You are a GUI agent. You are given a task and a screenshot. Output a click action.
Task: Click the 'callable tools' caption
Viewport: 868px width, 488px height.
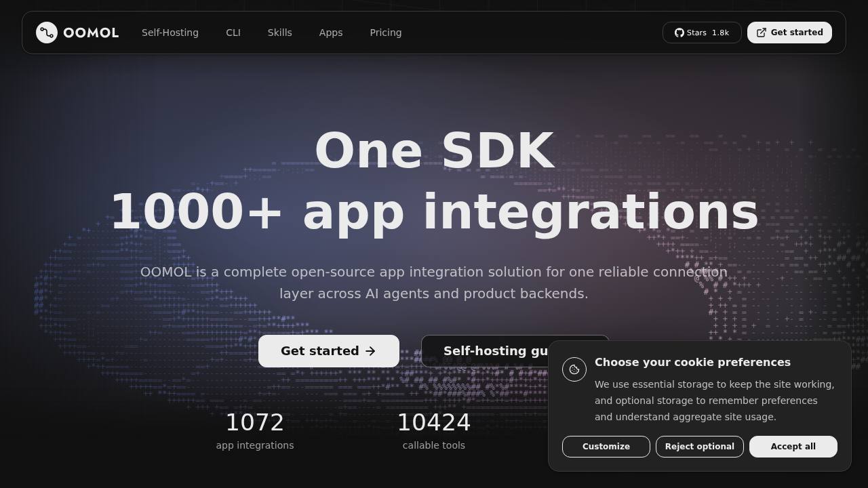pyautogui.click(x=434, y=445)
